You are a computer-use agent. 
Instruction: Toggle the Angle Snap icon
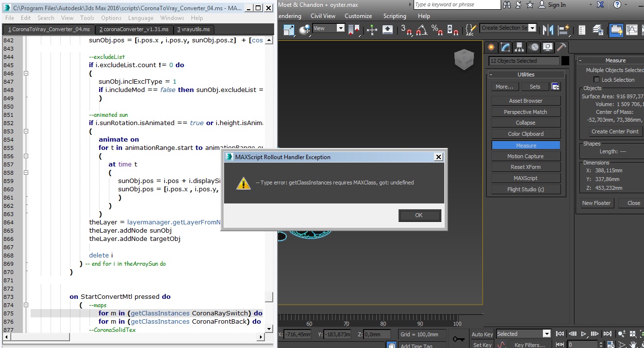point(421,29)
